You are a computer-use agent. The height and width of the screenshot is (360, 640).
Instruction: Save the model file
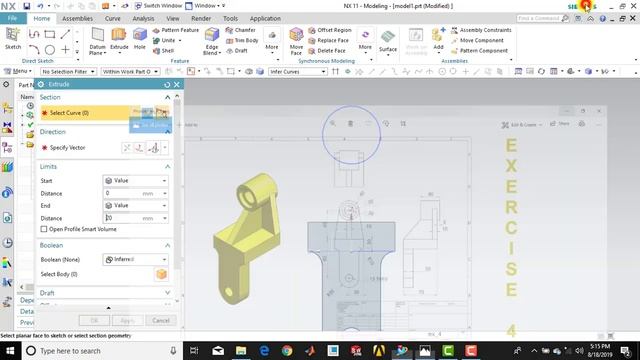point(27,6)
